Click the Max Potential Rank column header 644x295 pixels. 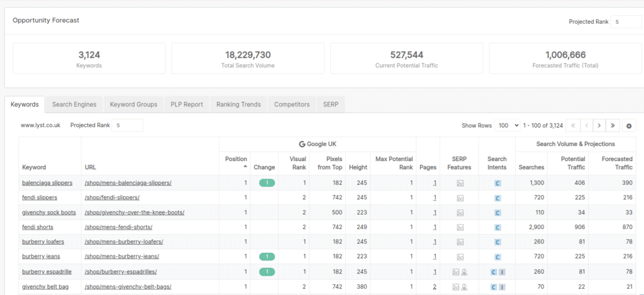pos(394,163)
